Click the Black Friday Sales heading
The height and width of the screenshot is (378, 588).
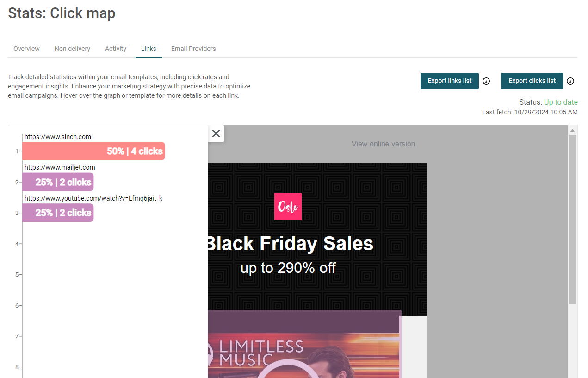click(x=290, y=244)
